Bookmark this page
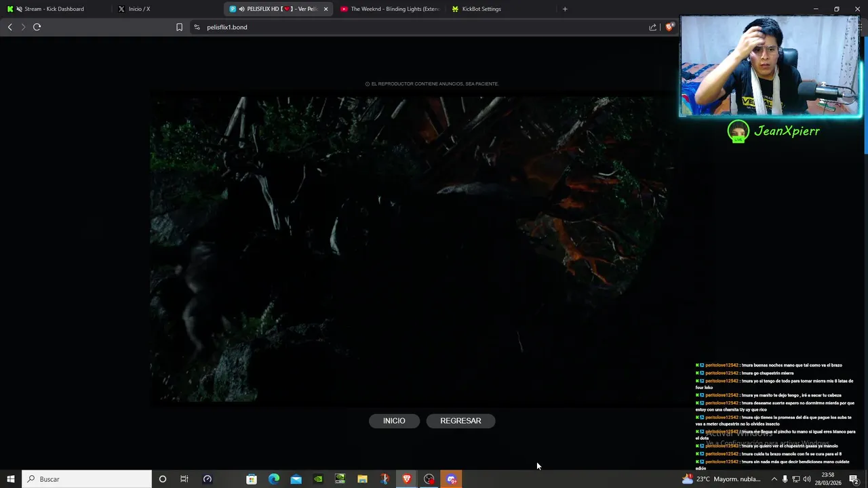The image size is (868, 488). point(179,27)
